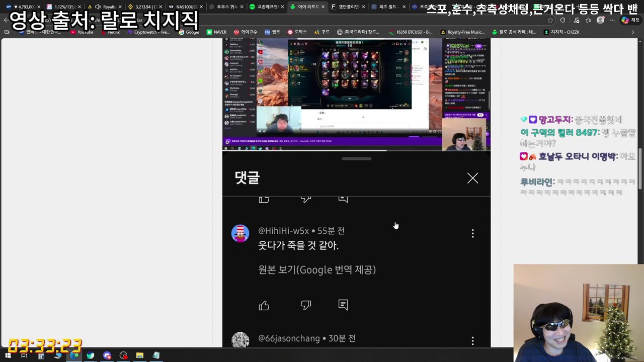Open the 랄로 공식 카페 bookmark
644x362 pixels.
[514, 32]
